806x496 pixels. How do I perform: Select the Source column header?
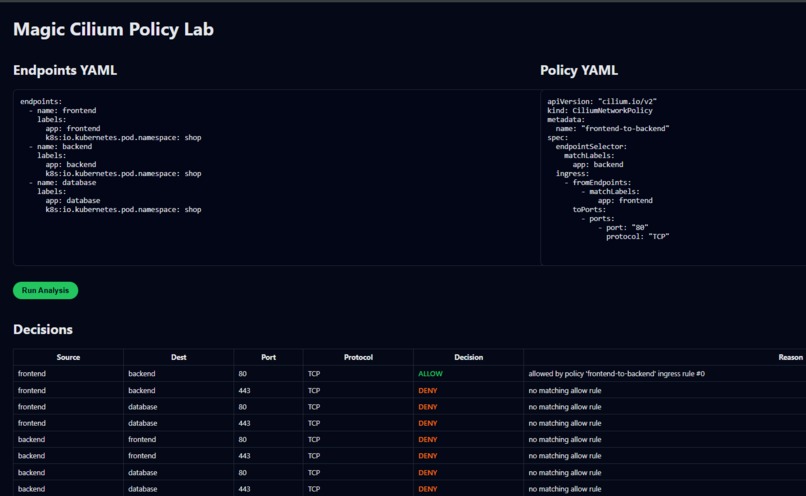pos(68,357)
